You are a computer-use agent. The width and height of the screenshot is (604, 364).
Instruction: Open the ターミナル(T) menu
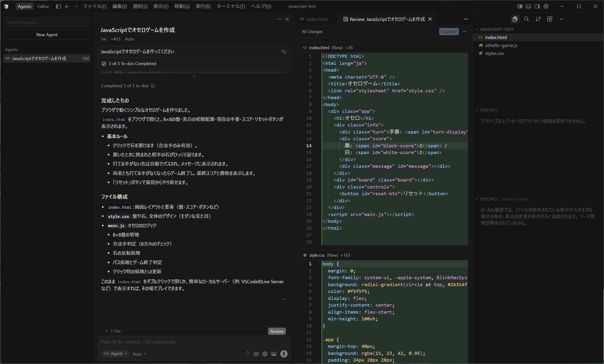(x=230, y=6)
